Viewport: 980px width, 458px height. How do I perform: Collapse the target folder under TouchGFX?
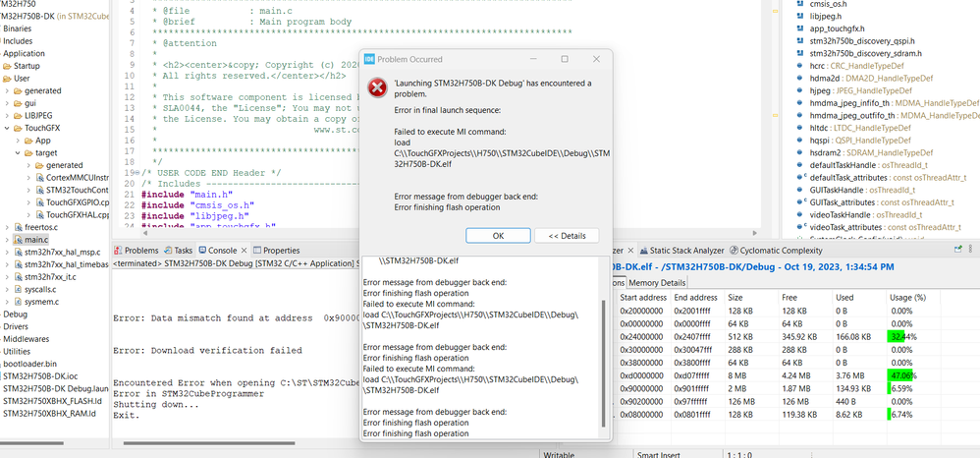pyautogui.click(x=18, y=152)
